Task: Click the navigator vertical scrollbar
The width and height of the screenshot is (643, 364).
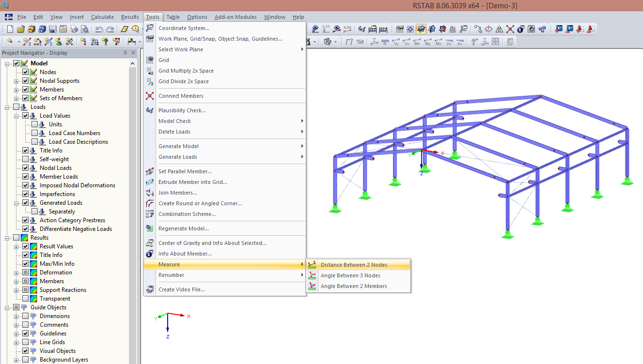Action: coord(133,211)
